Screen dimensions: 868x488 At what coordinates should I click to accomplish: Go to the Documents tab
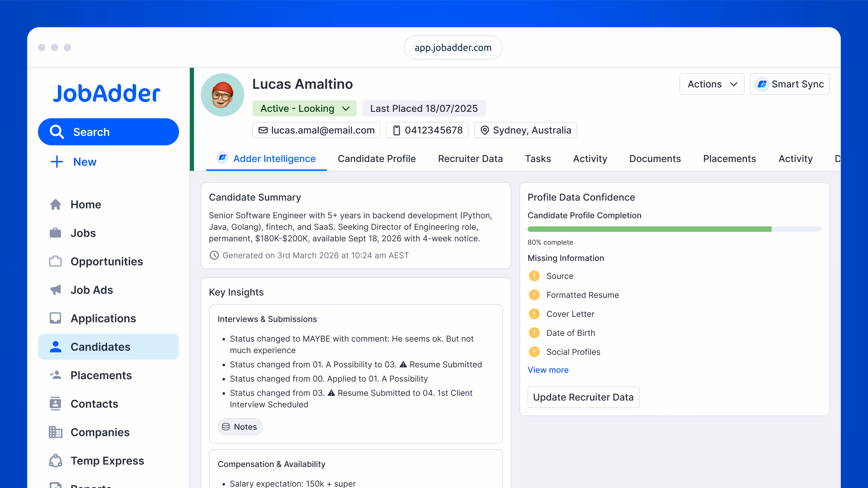point(655,159)
